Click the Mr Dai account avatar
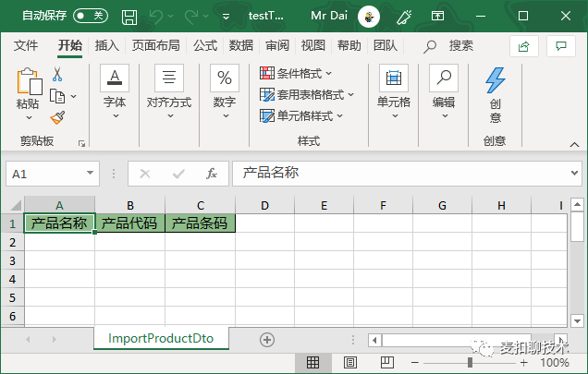 tap(369, 17)
